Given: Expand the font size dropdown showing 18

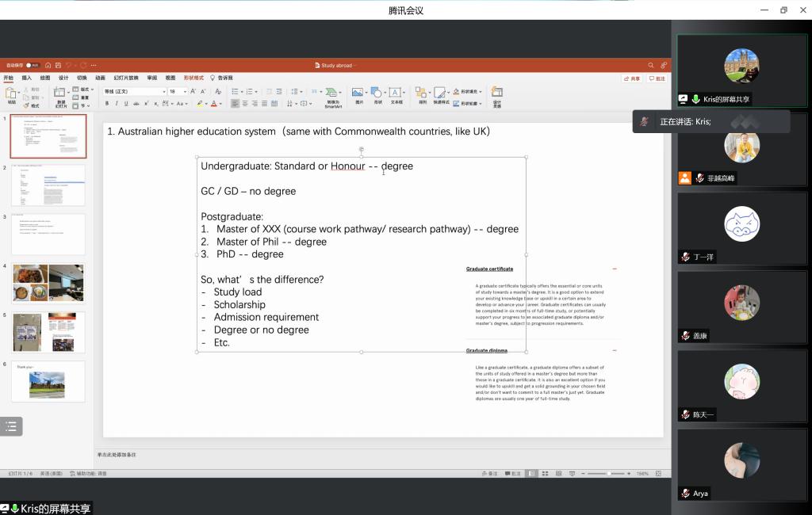Looking at the screenshot, I should point(185,91).
